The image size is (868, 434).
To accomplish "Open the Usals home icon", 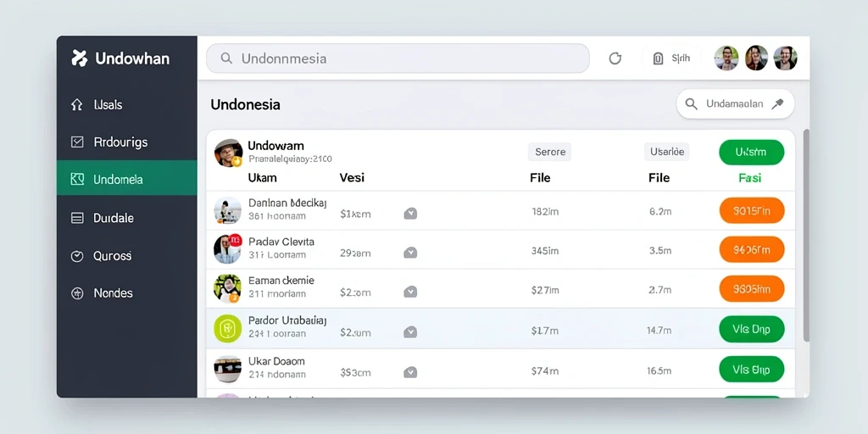I will 77,104.
